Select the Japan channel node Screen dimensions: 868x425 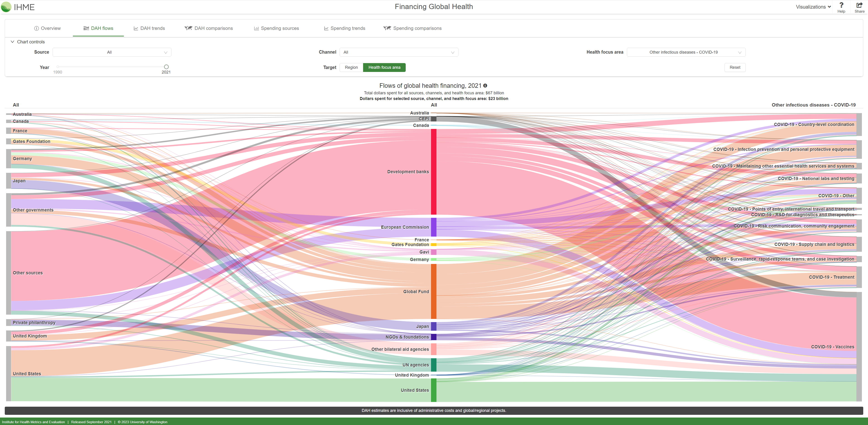pos(434,326)
